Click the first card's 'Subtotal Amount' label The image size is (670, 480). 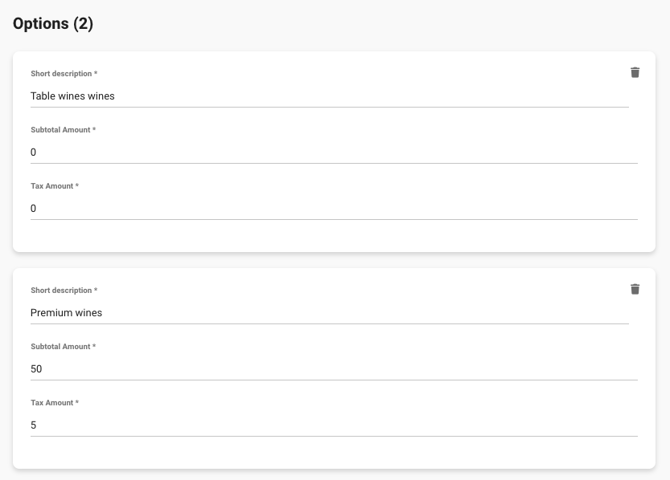[x=62, y=130]
